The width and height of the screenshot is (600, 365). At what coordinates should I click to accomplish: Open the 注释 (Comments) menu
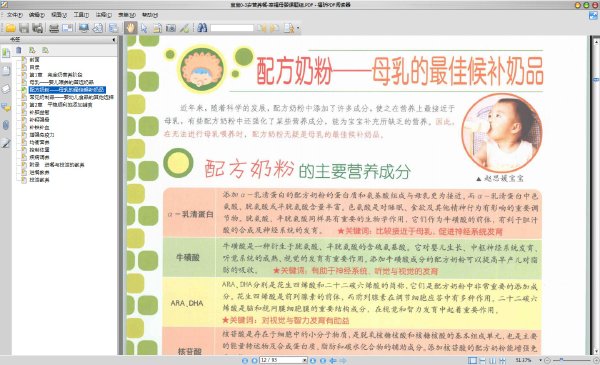pyautogui.click(x=103, y=15)
